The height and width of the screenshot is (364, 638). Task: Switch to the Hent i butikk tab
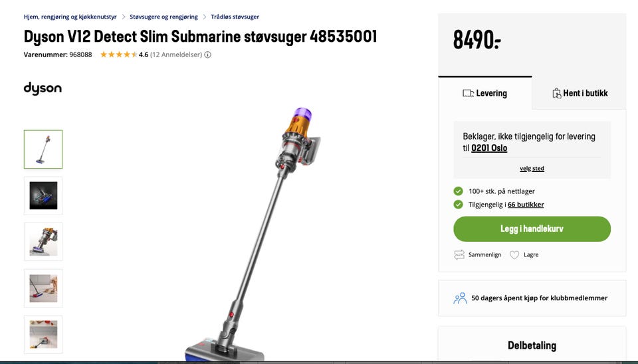580,93
